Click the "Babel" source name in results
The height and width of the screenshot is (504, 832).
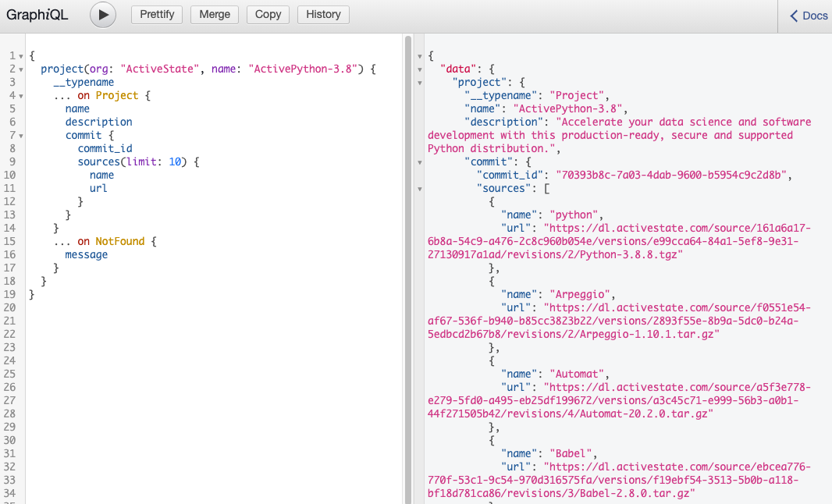(571, 453)
